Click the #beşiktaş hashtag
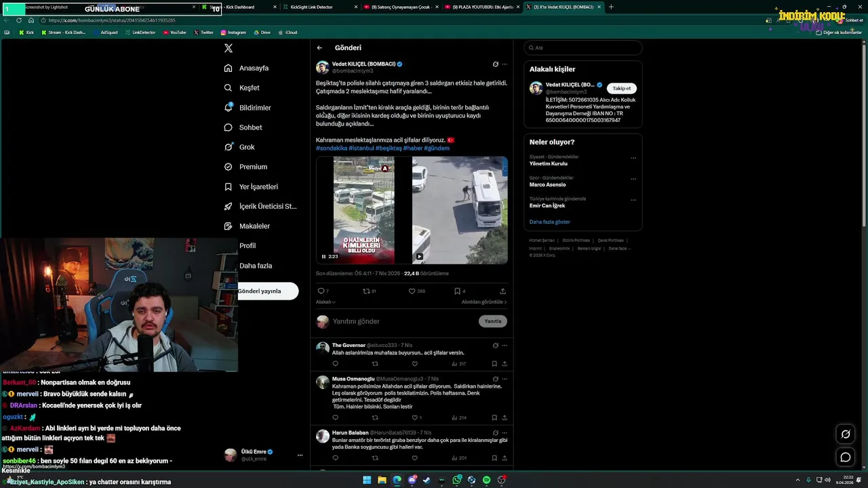 [389, 148]
